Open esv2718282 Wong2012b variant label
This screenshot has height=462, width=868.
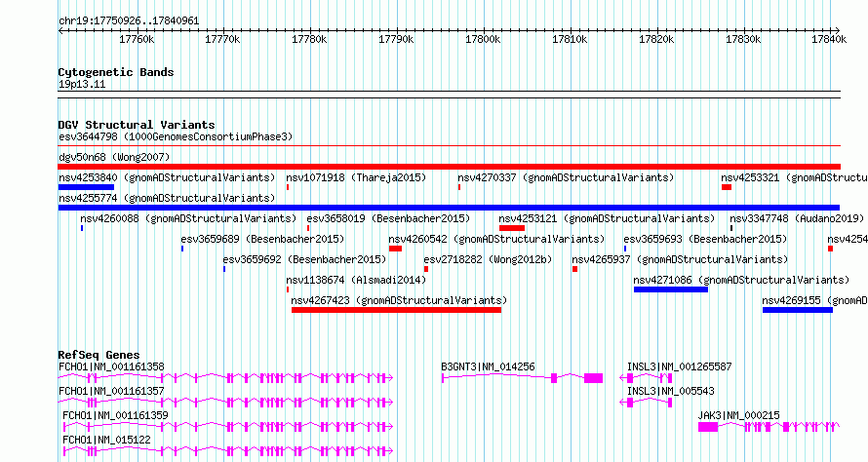click(488, 259)
